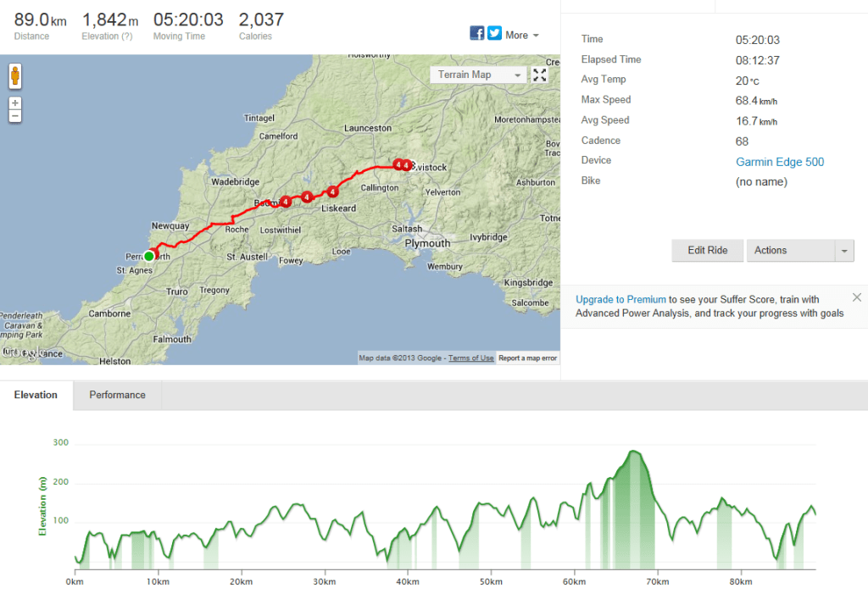
Task: Dismiss the Upgrade to Premium banner
Action: pyautogui.click(x=857, y=297)
